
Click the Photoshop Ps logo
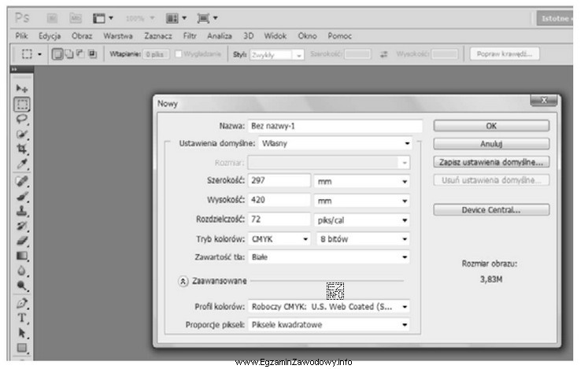22,17
